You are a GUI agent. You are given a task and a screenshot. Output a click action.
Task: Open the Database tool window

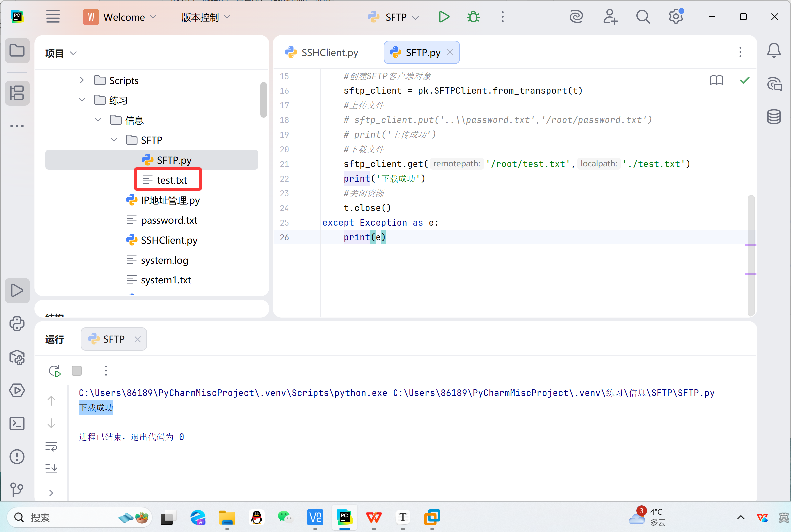[774, 117]
